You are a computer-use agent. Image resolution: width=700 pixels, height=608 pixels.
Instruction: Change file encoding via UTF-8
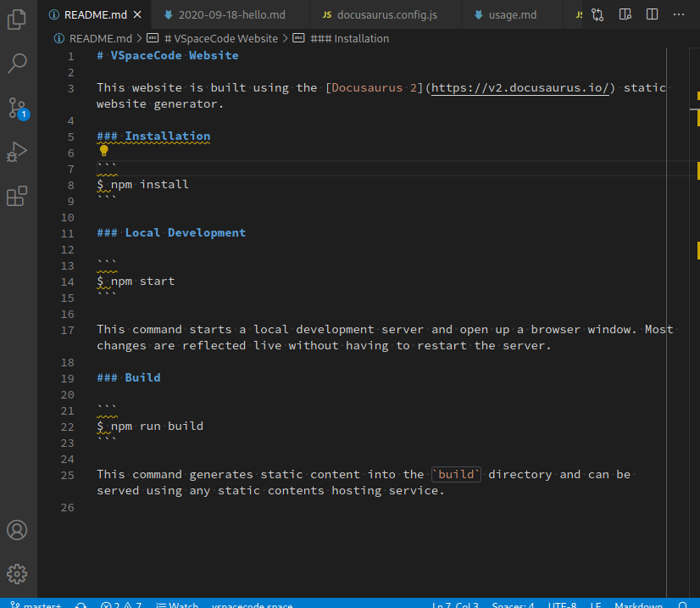coord(562,605)
